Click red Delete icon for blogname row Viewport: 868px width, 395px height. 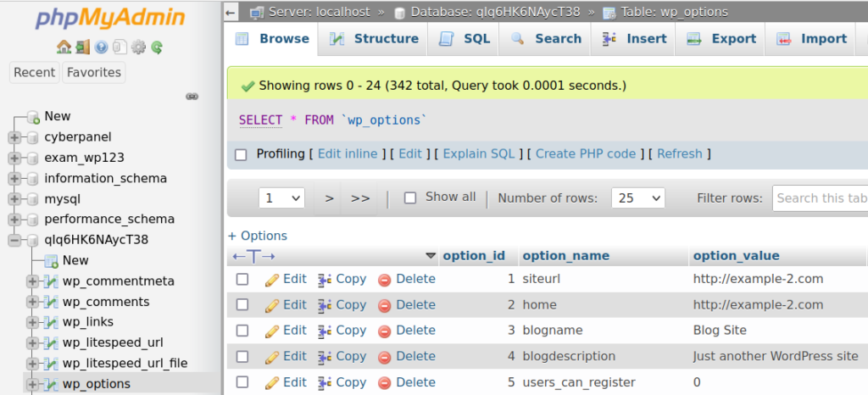click(x=384, y=331)
